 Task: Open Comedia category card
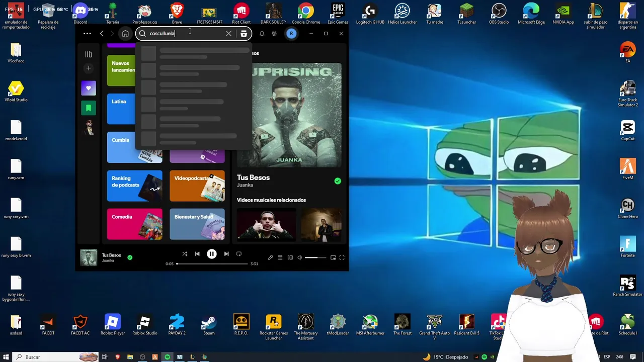(134, 224)
